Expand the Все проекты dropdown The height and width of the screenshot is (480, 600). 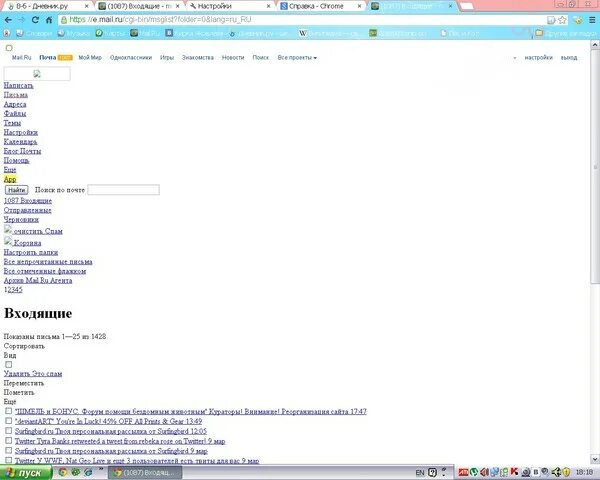[x=297, y=57]
